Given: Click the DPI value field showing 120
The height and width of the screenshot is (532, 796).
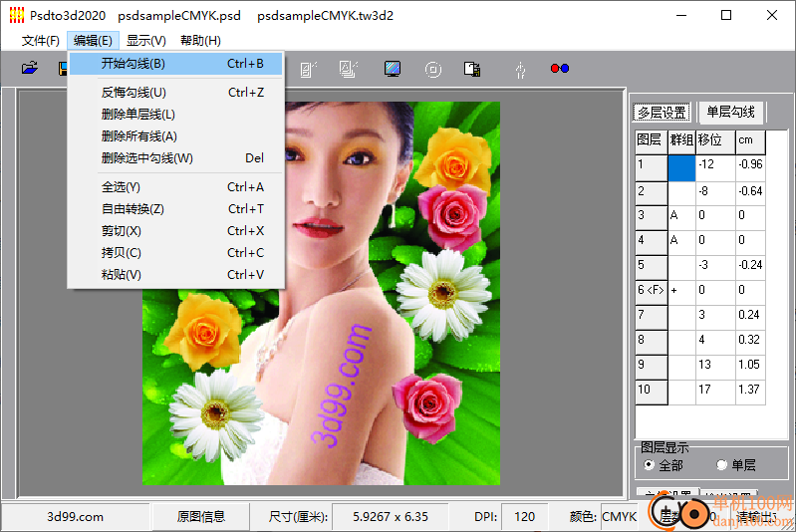Looking at the screenshot, I should tap(524, 516).
